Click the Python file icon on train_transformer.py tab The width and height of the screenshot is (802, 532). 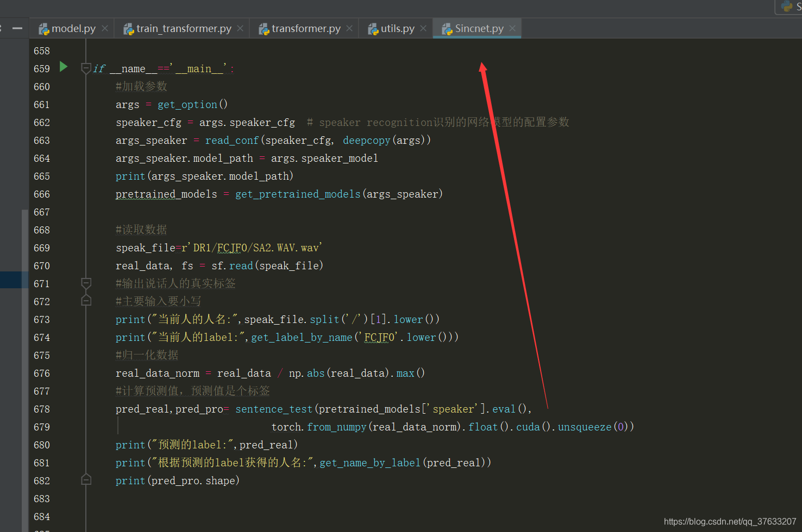tap(128, 29)
